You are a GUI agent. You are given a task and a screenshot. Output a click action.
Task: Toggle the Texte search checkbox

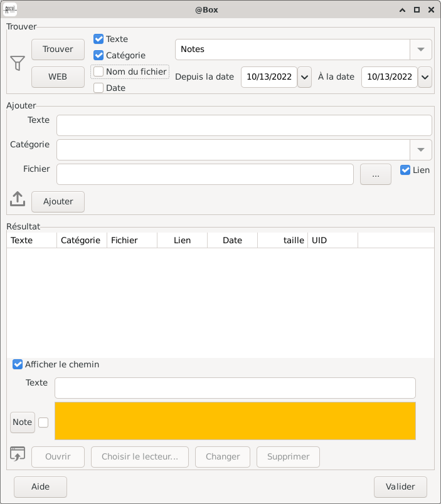(98, 39)
